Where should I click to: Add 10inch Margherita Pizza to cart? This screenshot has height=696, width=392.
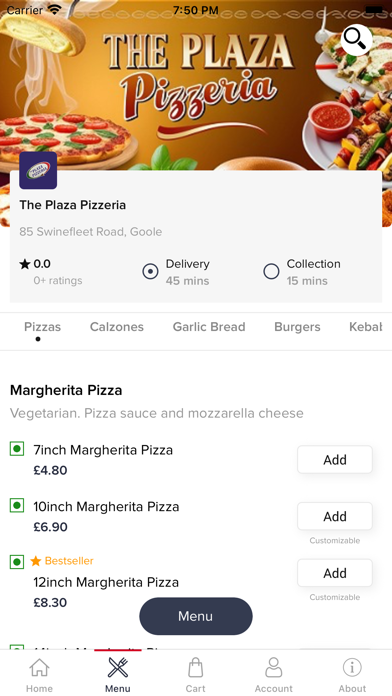(335, 516)
